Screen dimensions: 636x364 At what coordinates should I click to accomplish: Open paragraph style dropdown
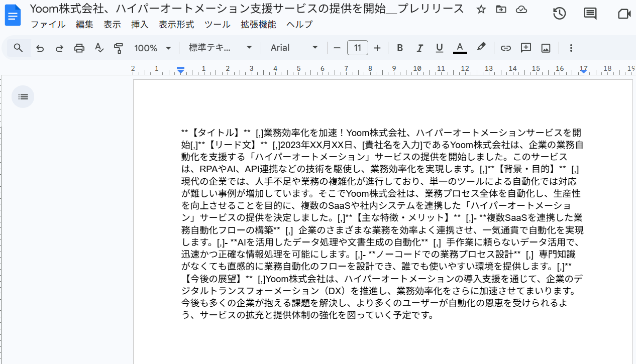(x=221, y=48)
